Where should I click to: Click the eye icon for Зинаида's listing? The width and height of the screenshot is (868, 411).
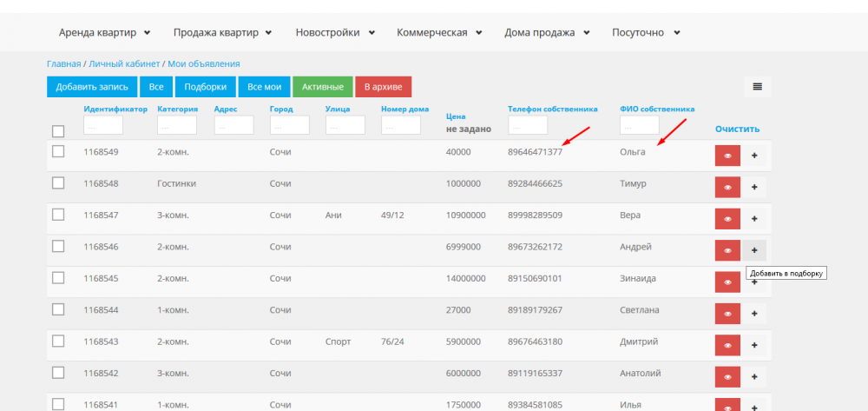(x=727, y=282)
